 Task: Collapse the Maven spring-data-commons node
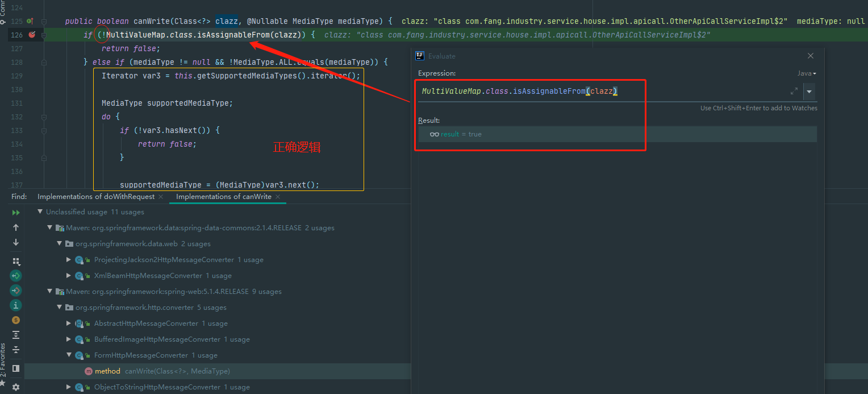click(50, 228)
